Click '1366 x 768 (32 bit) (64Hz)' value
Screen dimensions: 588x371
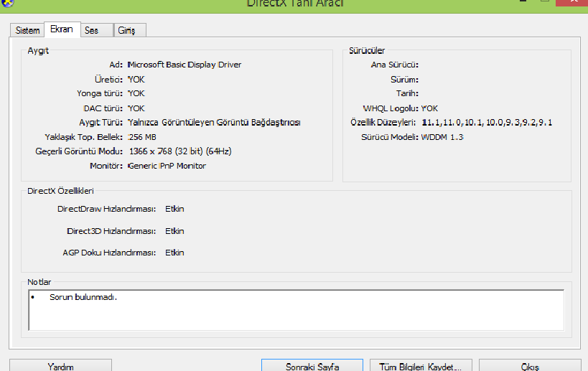point(180,151)
